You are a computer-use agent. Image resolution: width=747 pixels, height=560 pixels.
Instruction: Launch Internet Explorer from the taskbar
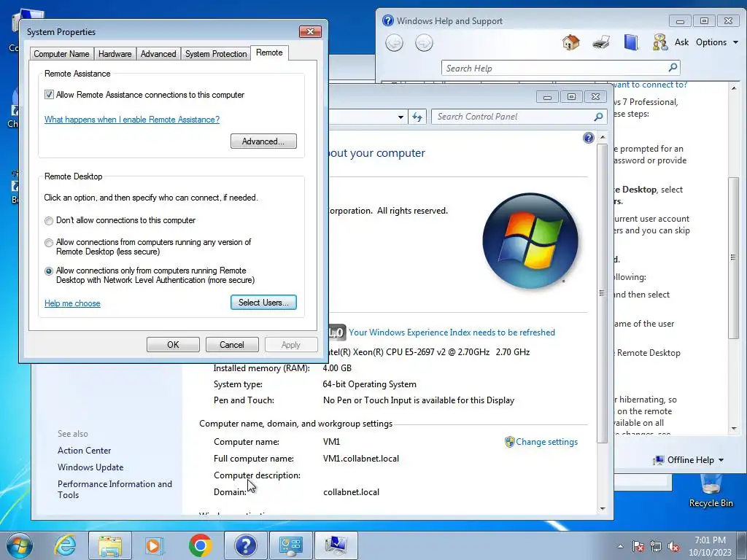[x=65, y=545]
